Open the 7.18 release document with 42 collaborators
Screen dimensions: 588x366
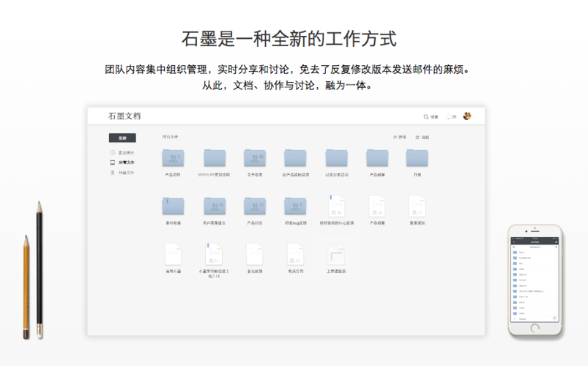[214, 254]
